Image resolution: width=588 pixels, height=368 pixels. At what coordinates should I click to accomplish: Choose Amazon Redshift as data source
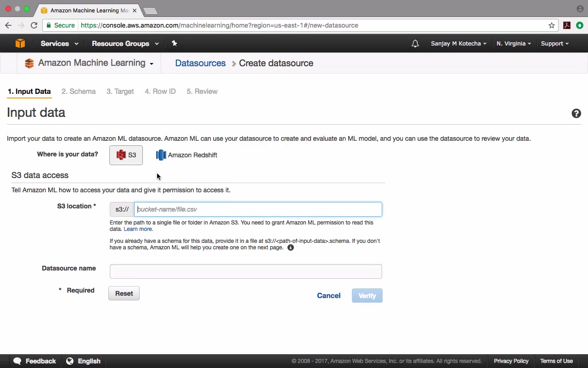[x=187, y=155]
